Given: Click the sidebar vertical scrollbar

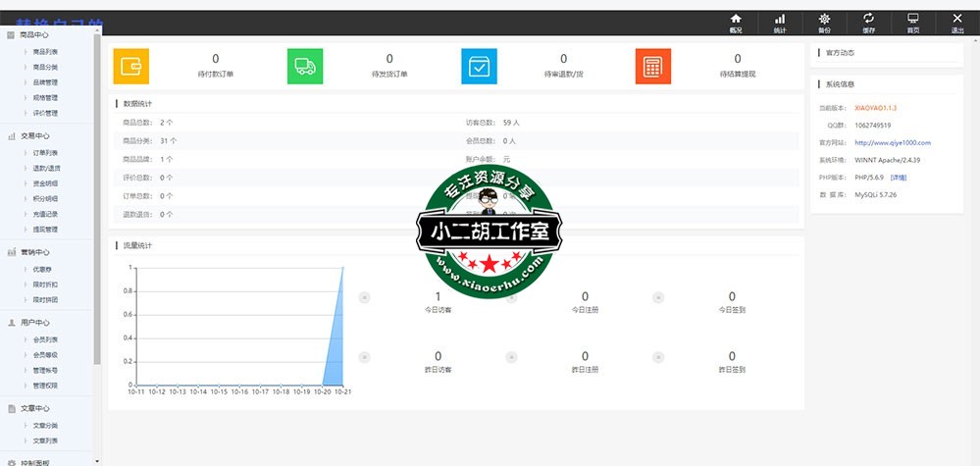Looking at the screenshot, I should click(x=97, y=196).
